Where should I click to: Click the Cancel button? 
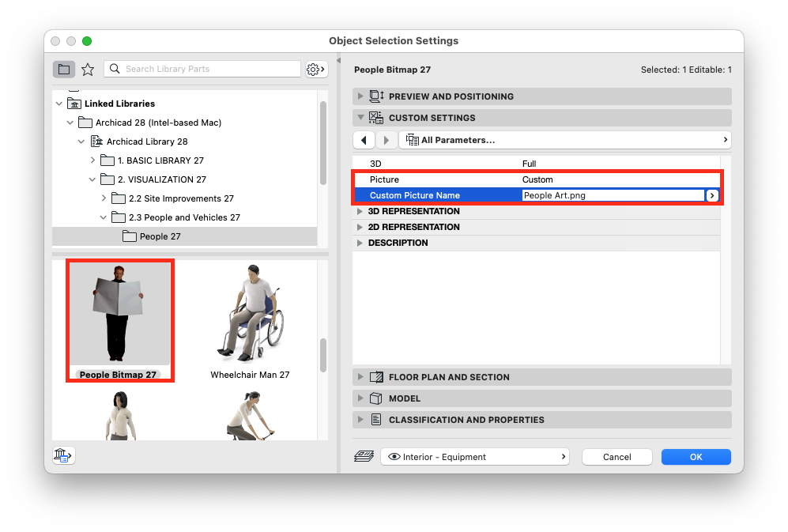click(x=617, y=457)
